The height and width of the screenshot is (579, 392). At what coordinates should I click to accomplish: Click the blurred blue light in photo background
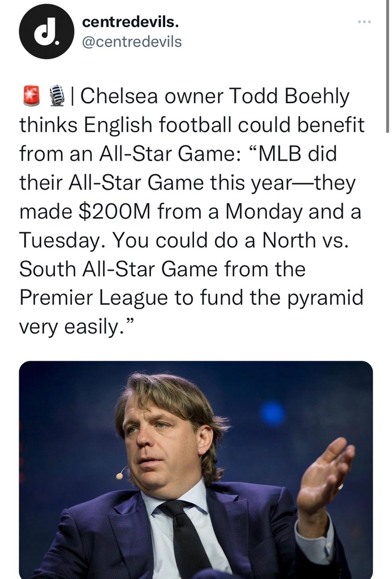pos(273,413)
